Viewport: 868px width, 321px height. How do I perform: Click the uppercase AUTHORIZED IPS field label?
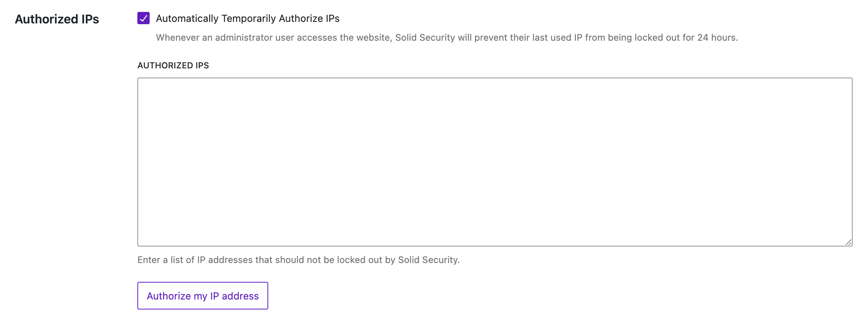173,65
